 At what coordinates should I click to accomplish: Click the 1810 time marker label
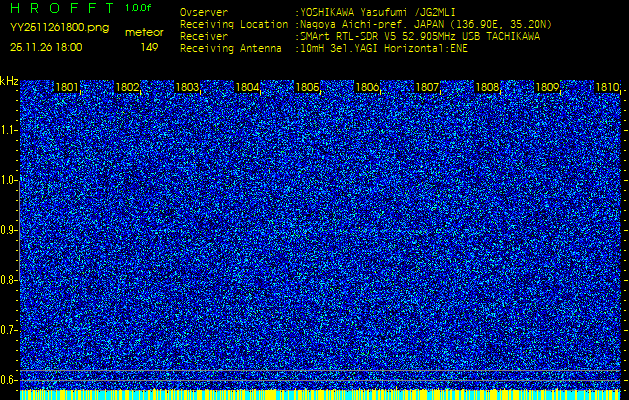(x=607, y=87)
